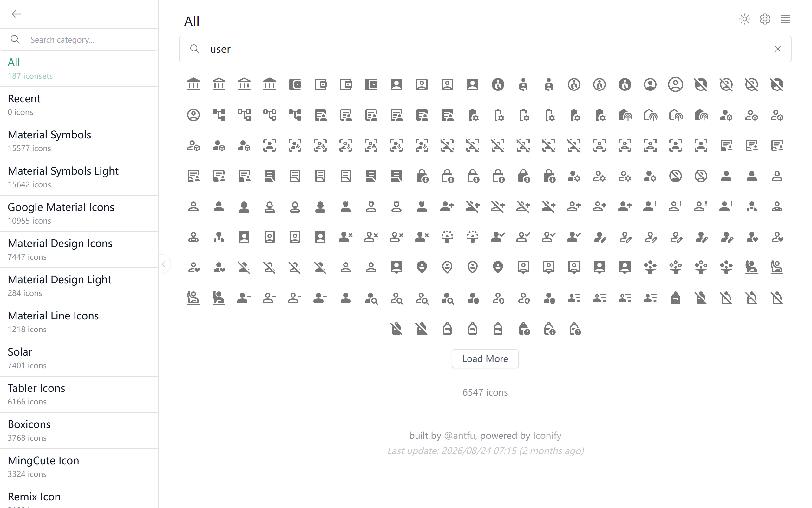The image size is (812, 508).
Task: Open 'Material Design Icons' collection
Action: [79, 250]
